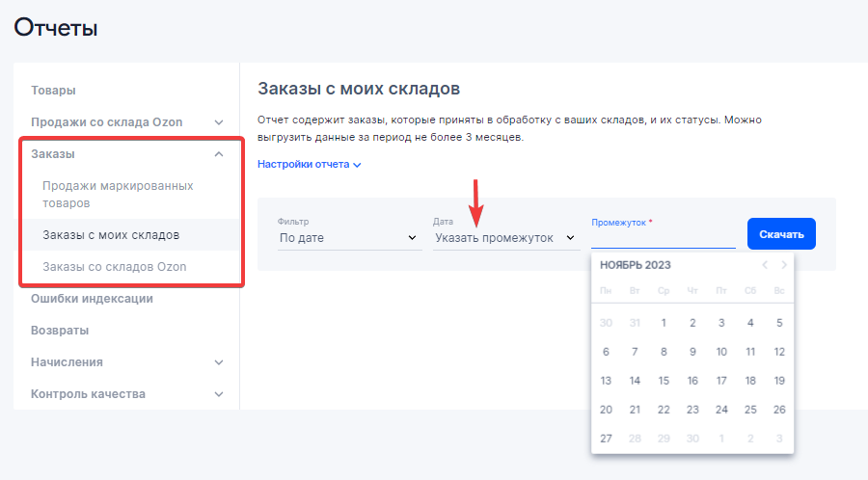The height and width of the screenshot is (480, 868).
Task: Choose November 10 in calendar
Action: point(721,352)
